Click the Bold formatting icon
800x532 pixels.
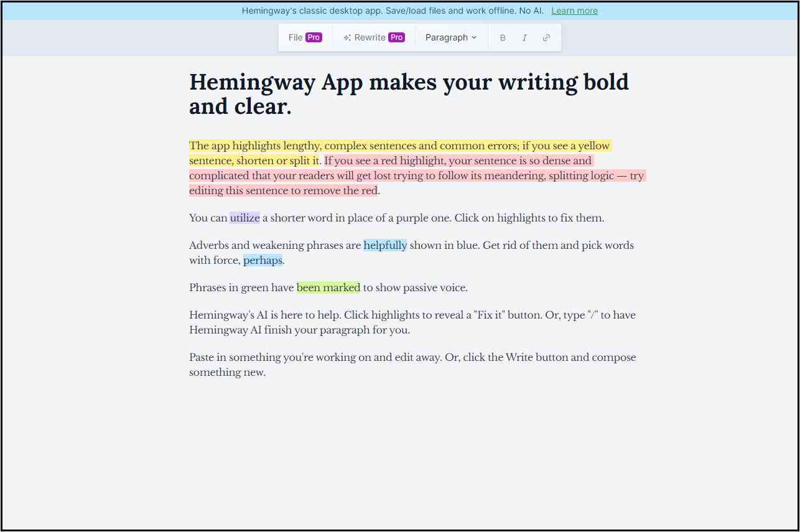pyautogui.click(x=503, y=38)
